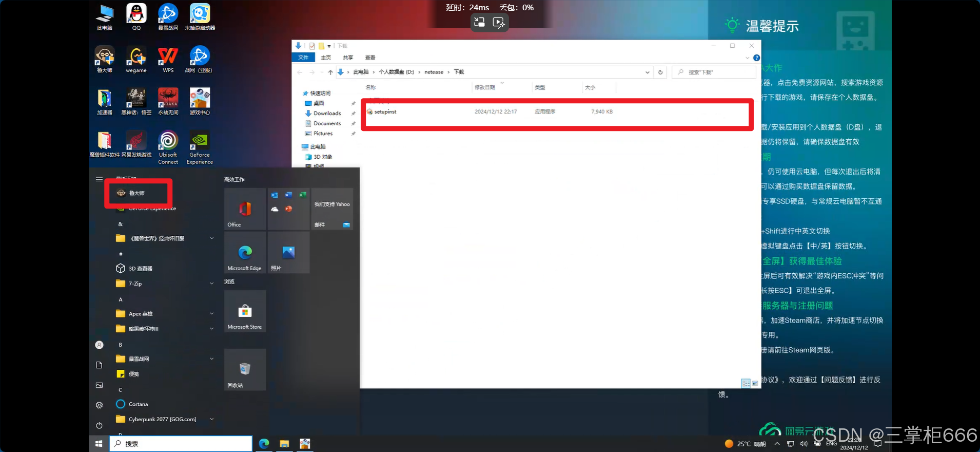Go up one folder level
Image resolution: width=980 pixels, height=452 pixels.
[x=330, y=72]
